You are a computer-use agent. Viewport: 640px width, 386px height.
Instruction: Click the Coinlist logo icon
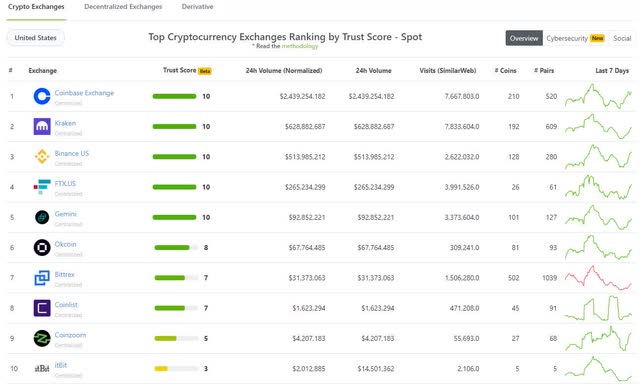(x=42, y=308)
